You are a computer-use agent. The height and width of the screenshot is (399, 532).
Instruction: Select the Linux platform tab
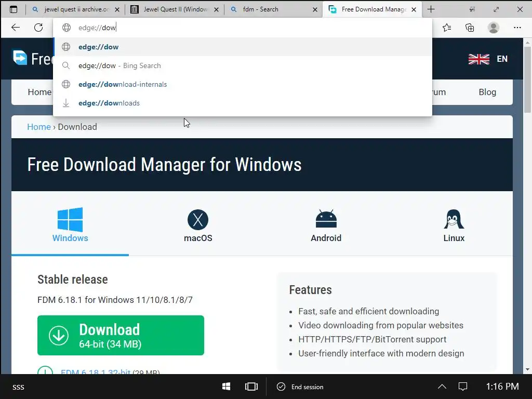454,224
